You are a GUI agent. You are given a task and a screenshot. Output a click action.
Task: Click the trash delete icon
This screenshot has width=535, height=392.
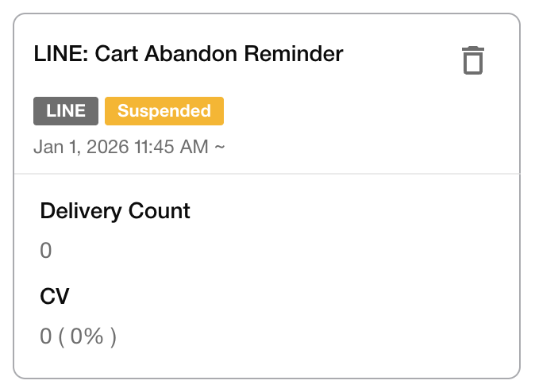tap(473, 60)
